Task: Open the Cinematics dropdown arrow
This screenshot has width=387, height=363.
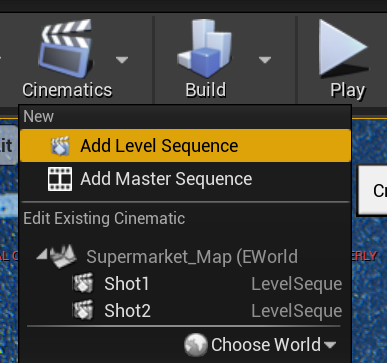Action: [122, 60]
